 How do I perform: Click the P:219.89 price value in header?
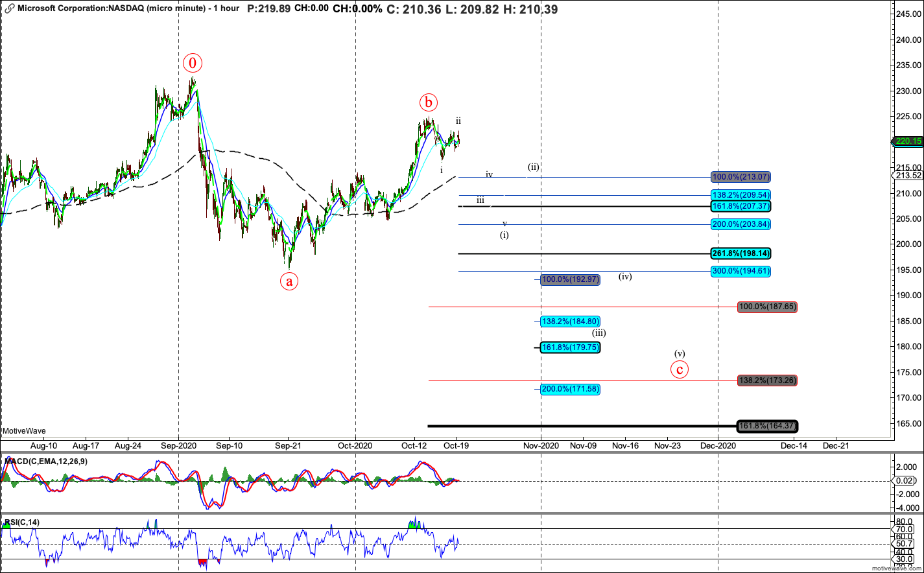(x=268, y=9)
